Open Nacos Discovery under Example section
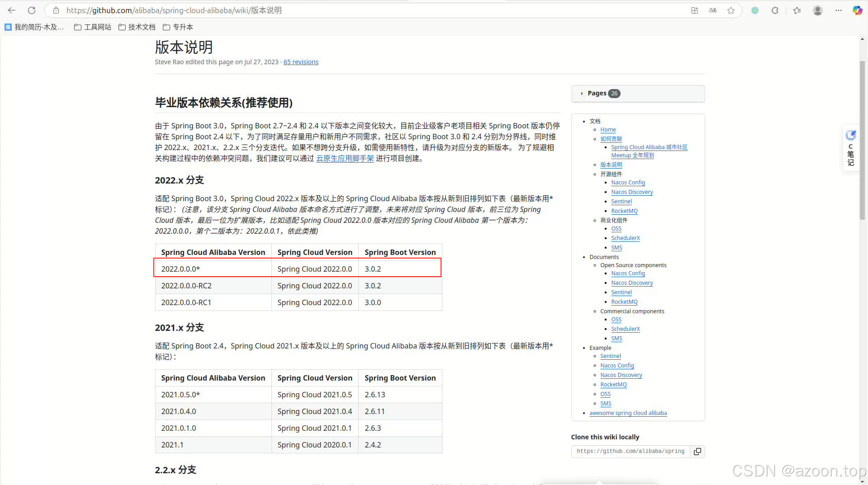Viewport: 868px width, 485px height. [621, 375]
